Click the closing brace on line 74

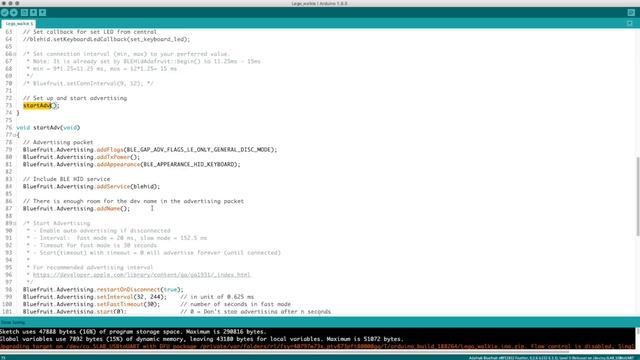(x=18, y=113)
